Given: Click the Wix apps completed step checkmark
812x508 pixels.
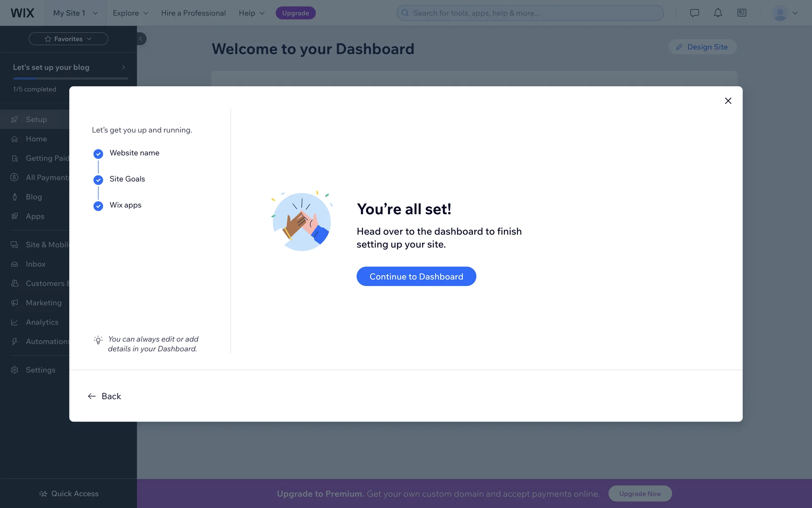Looking at the screenshot, I should [x=98, y=206].
